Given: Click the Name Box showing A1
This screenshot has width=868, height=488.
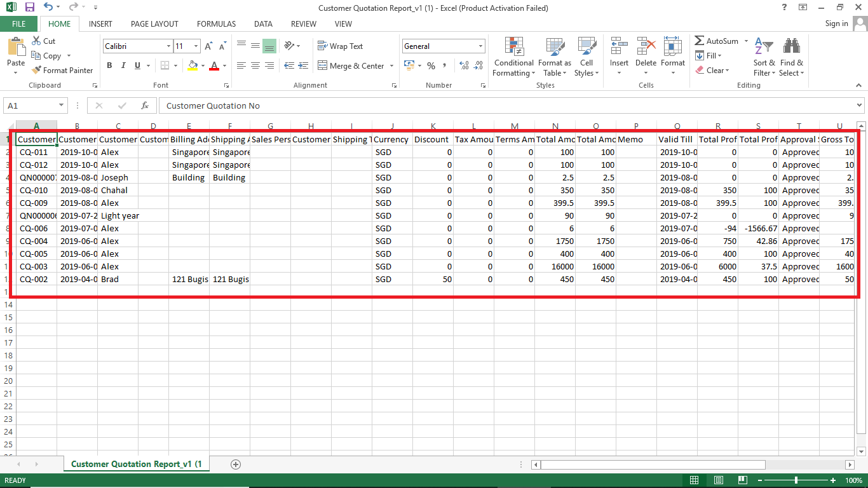Looking at the screenshot, I should point(35,105).
